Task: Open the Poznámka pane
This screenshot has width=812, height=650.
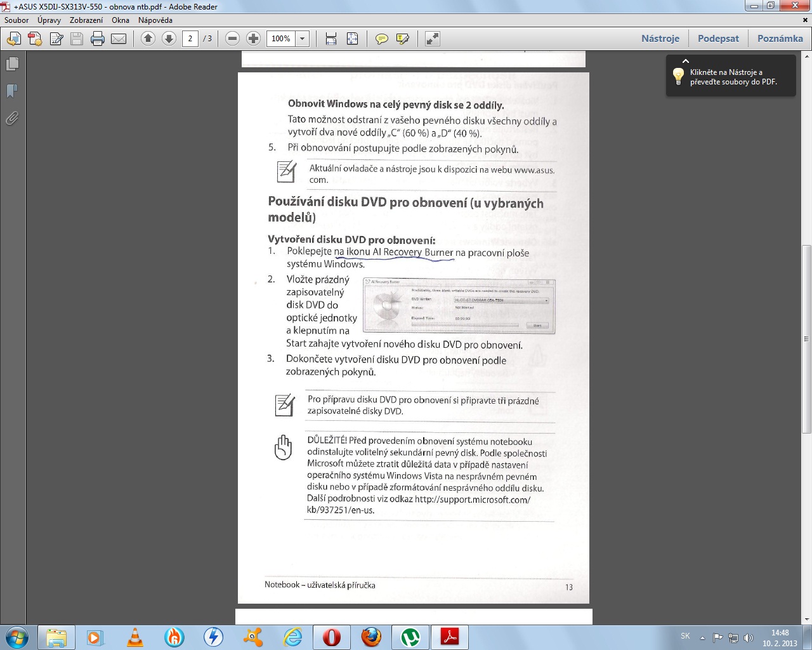Action: pos(780,39)
